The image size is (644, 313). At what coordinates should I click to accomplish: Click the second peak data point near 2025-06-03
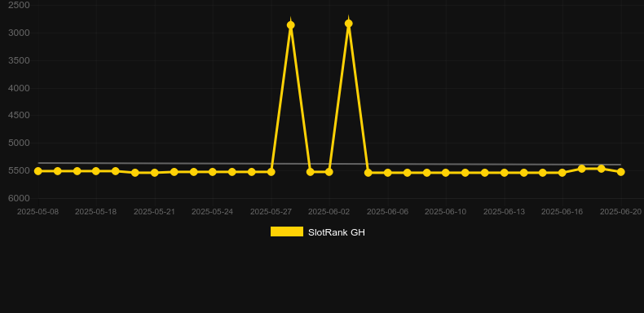point(349,24)
